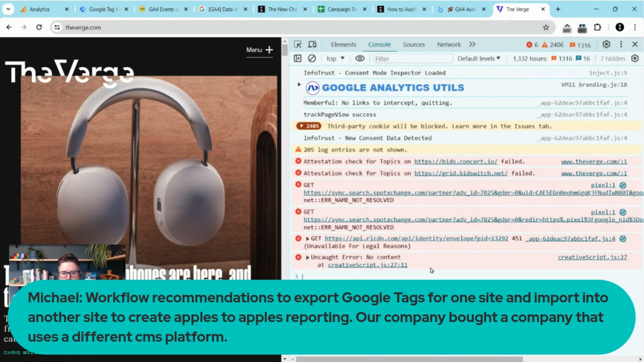
Task: Switch to the Elements tab
Action: point(343,44)
